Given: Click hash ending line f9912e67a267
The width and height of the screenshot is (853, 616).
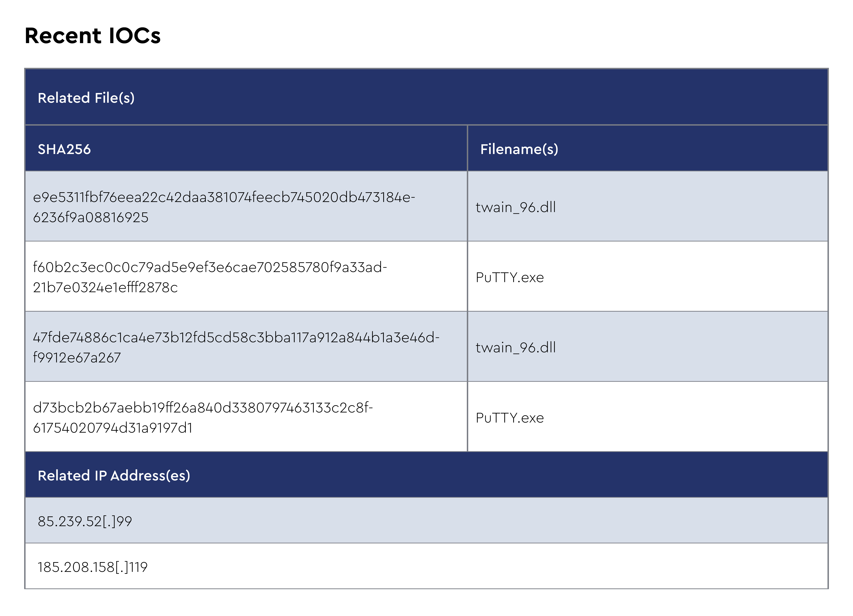Looking at the screenshot, I should [x=77, y=358].
